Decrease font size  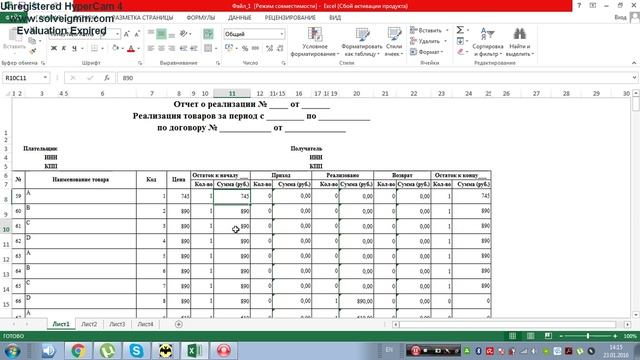[x=137, y=34]
